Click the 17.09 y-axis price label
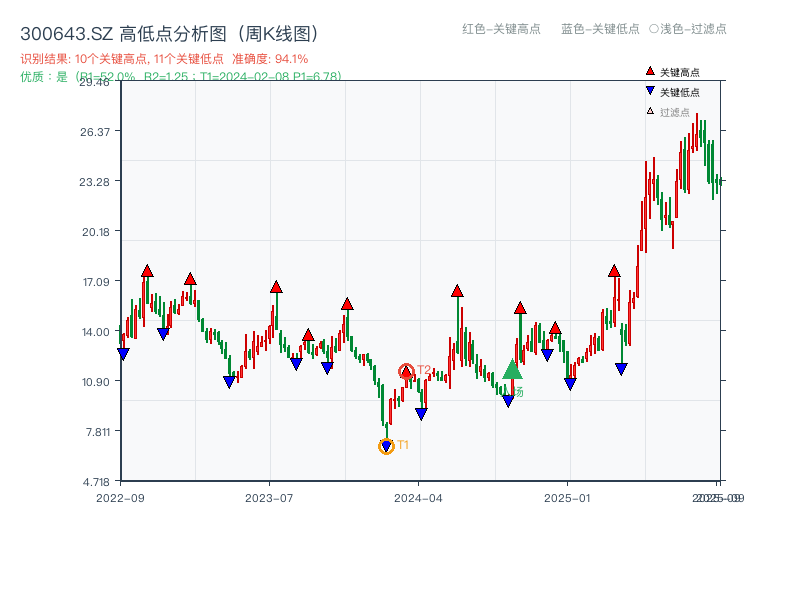The width and height of the screenshot is (800, 600). click(x=96, y=282)
